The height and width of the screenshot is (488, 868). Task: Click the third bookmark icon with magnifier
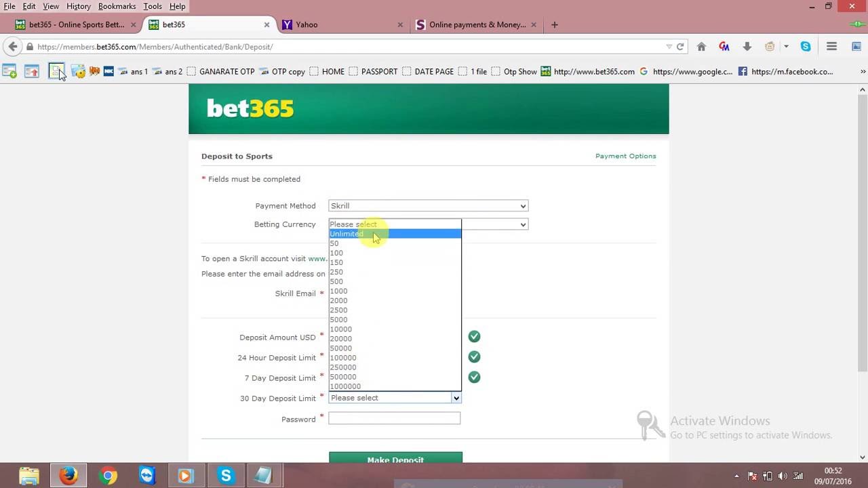click(56, 71)
